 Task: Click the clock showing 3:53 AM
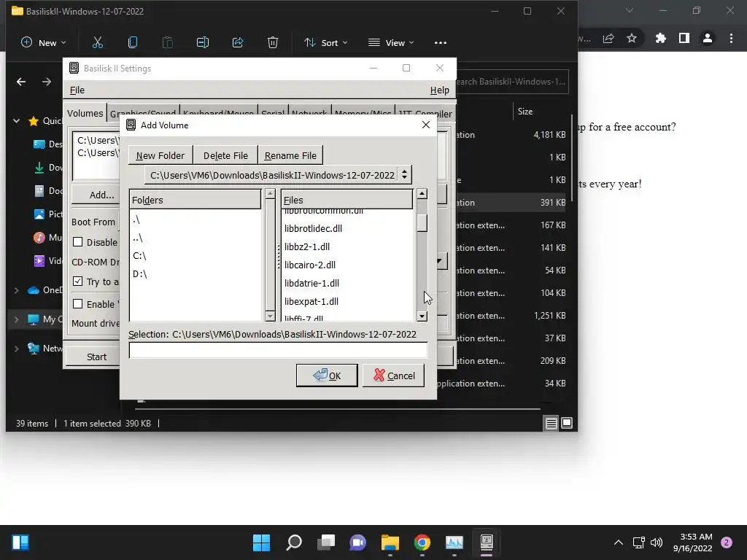[x=696, y=537]
